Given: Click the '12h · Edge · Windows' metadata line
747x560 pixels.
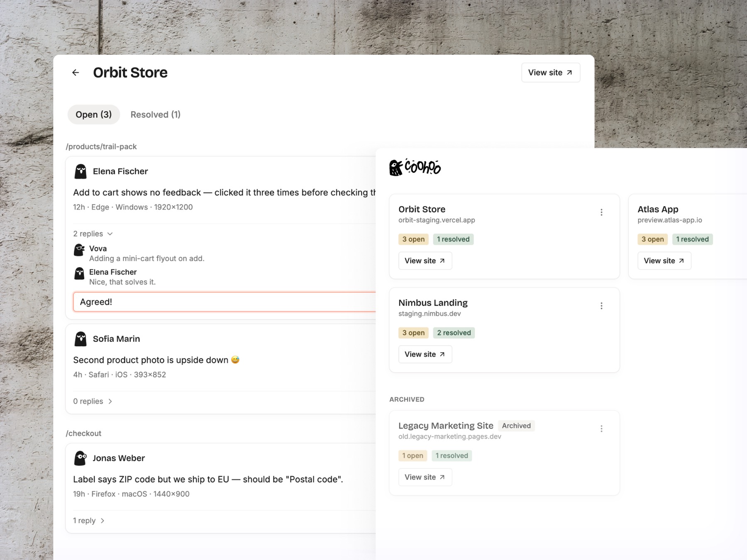Looking at the screenshot, I should click(x=133, y=207).
